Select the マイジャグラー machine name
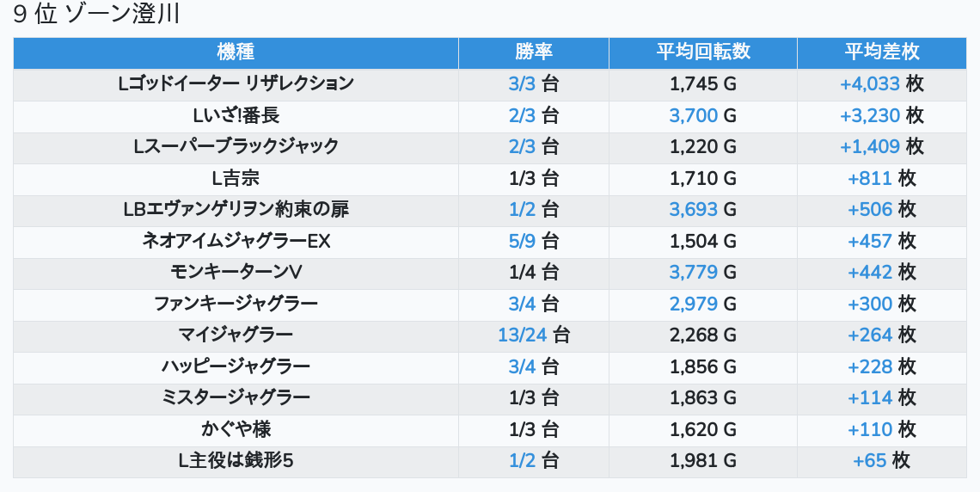980x492 pixels. [x=236, y=335]
